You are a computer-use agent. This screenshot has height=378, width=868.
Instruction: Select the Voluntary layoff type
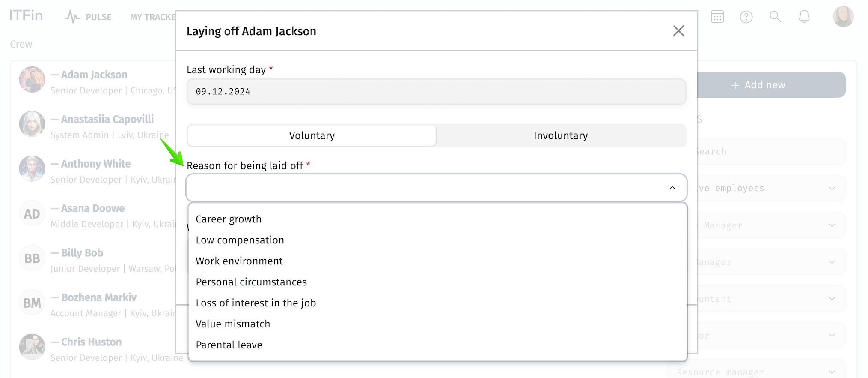coord(312,135)
